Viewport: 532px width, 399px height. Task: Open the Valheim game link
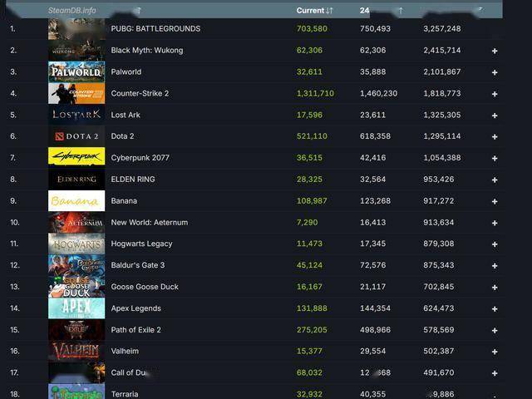125,351
